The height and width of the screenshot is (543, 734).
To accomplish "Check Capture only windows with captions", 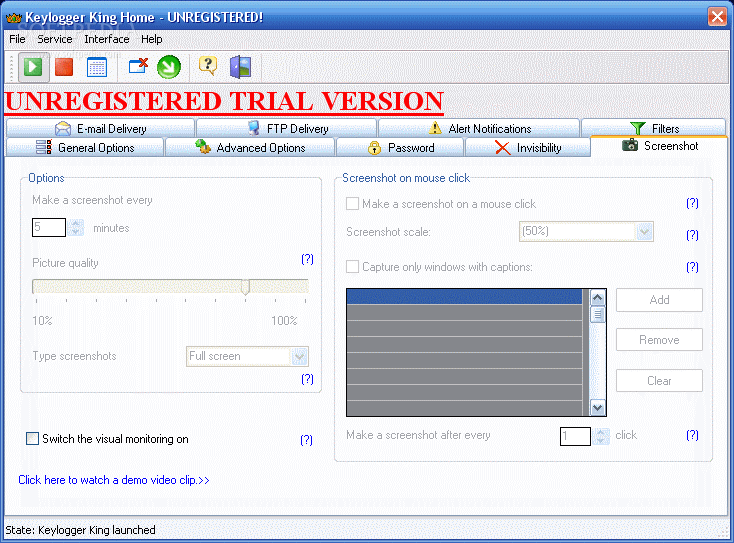I will click(352, 266).
